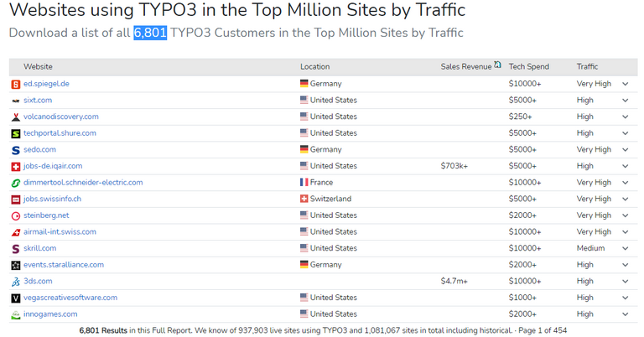Open the skrill.com link
This screenshot has height=337, width=644.
(x=40, y=248)
